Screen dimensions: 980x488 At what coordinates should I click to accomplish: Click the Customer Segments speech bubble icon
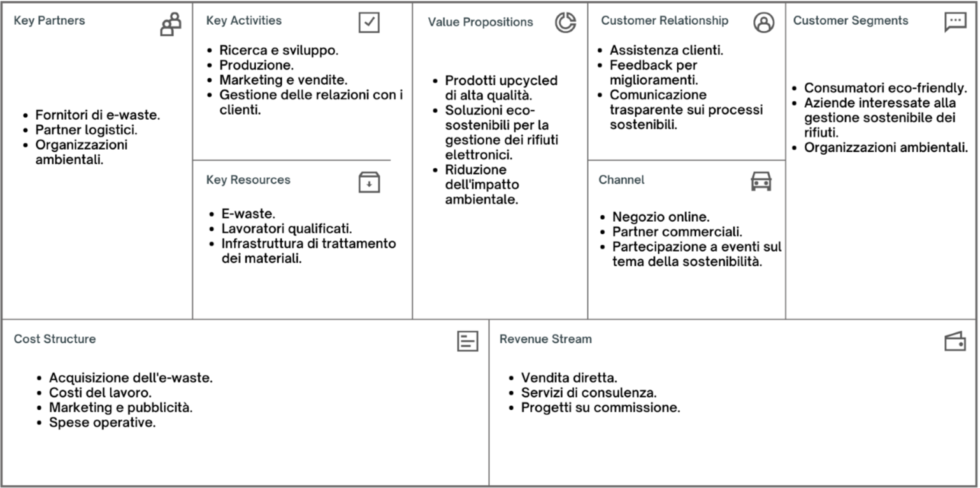coord(955,22)
